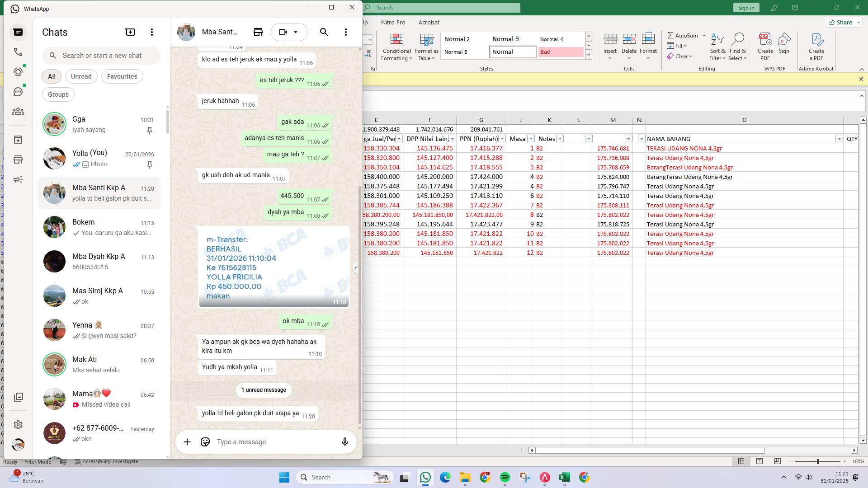Open WhatsApp Settings via the gear icon

[x=18, y=424]
